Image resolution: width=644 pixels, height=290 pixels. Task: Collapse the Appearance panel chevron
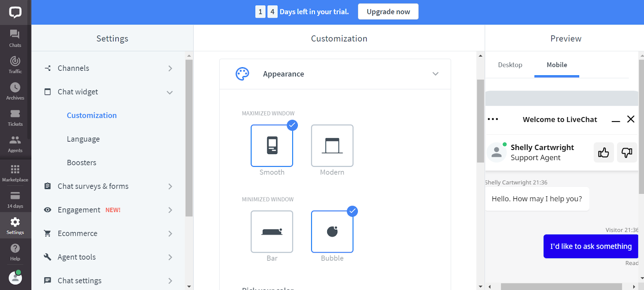click(436, 74)
